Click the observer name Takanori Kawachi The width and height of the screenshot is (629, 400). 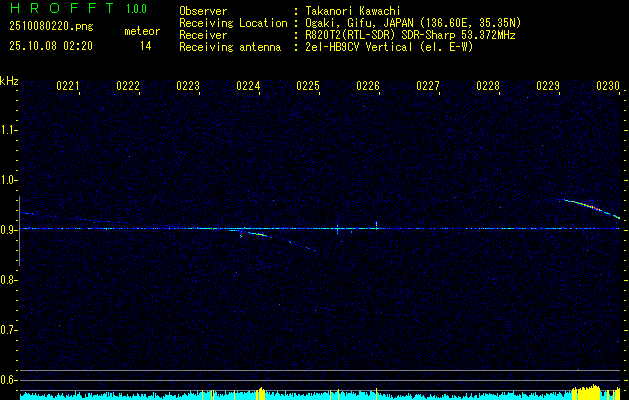352,11
